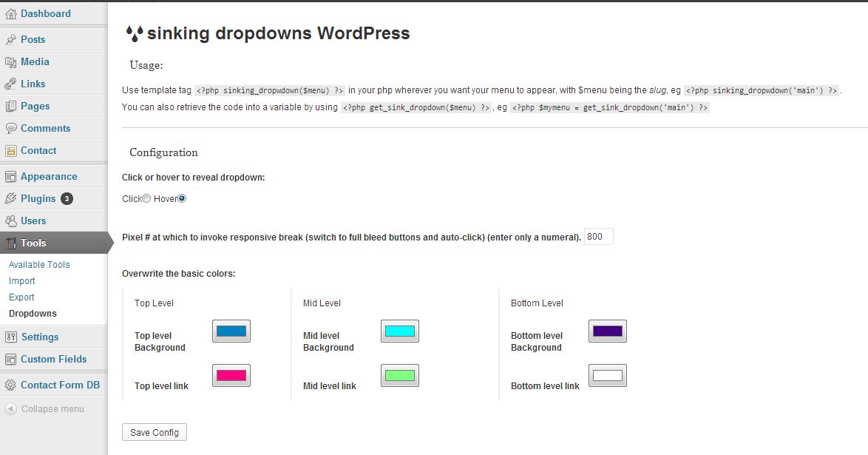The width and height of the screenshot is (868, 455).
Task: Click the Mid Level column label
Action: pyautogui.click(x=322, y=303)
